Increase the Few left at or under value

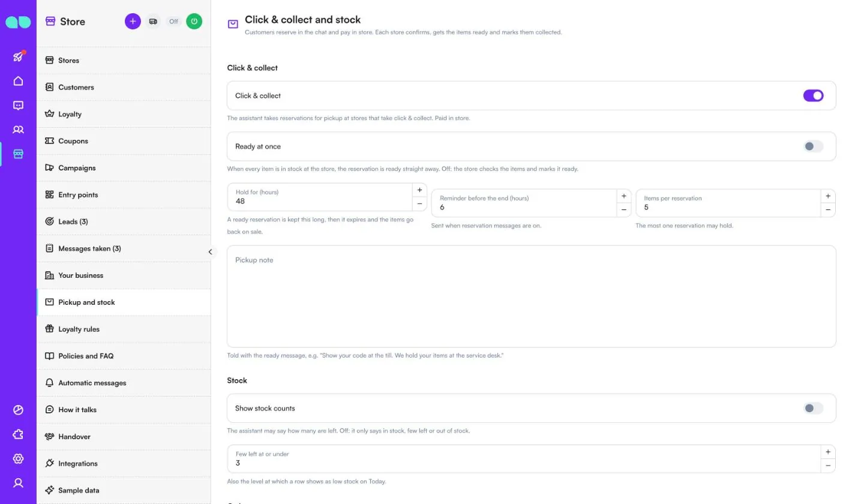click(828, 452)
